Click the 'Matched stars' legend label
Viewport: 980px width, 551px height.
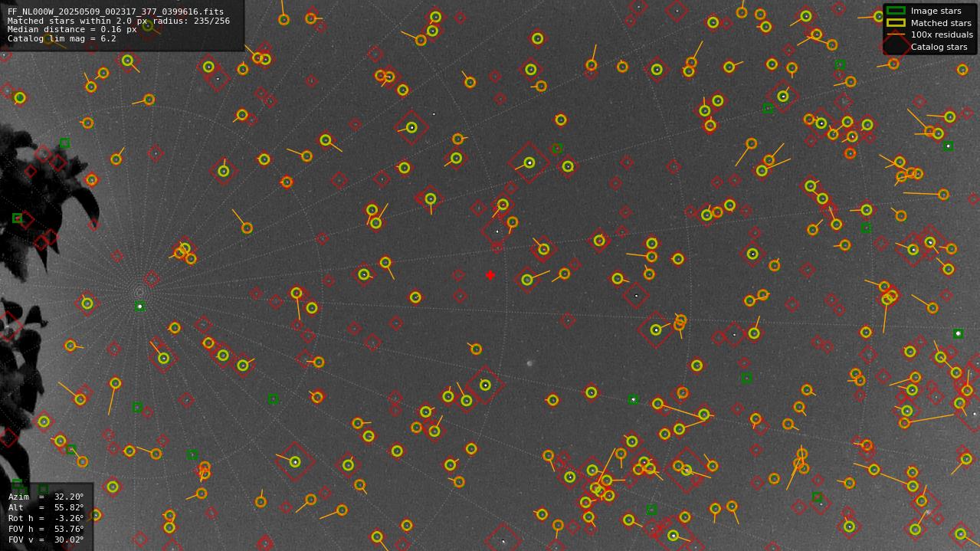coord(941,23)
